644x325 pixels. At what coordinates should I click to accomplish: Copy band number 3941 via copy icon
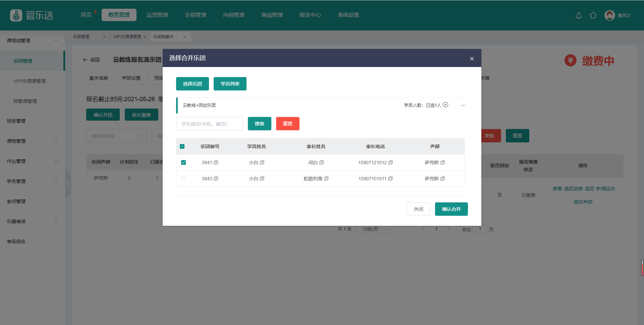[x=216, y=162]
